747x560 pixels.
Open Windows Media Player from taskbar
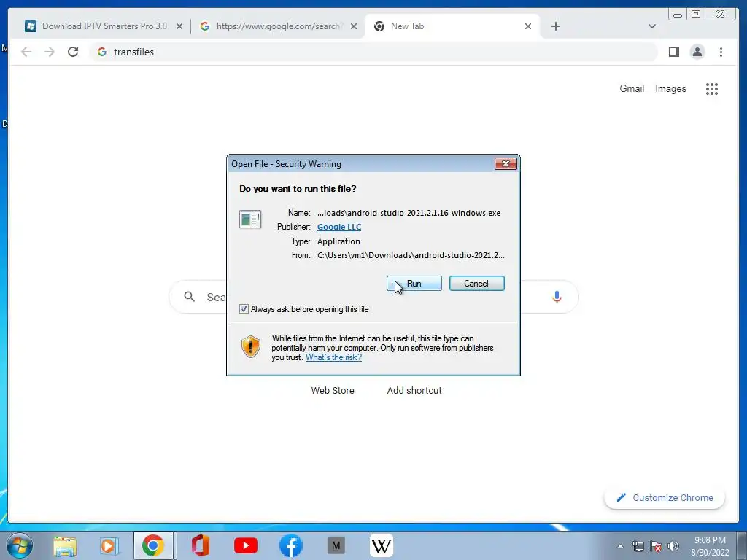point(109,545)
